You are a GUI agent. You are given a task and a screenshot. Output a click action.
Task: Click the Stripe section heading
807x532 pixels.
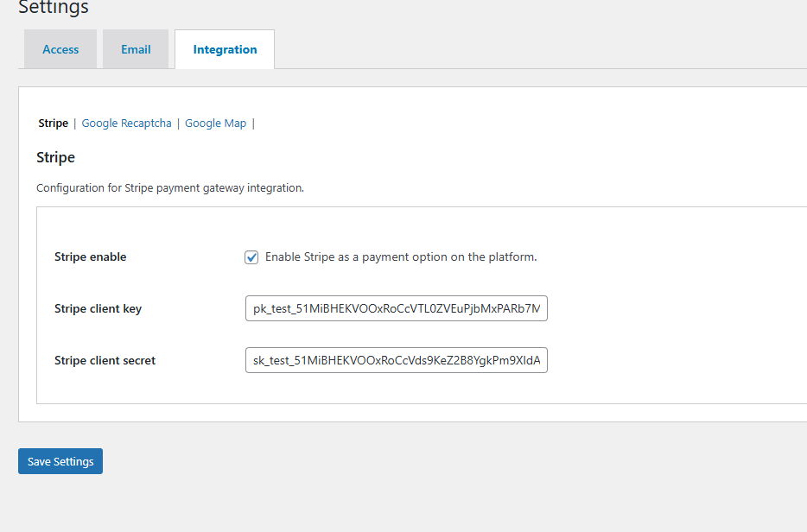55,157
